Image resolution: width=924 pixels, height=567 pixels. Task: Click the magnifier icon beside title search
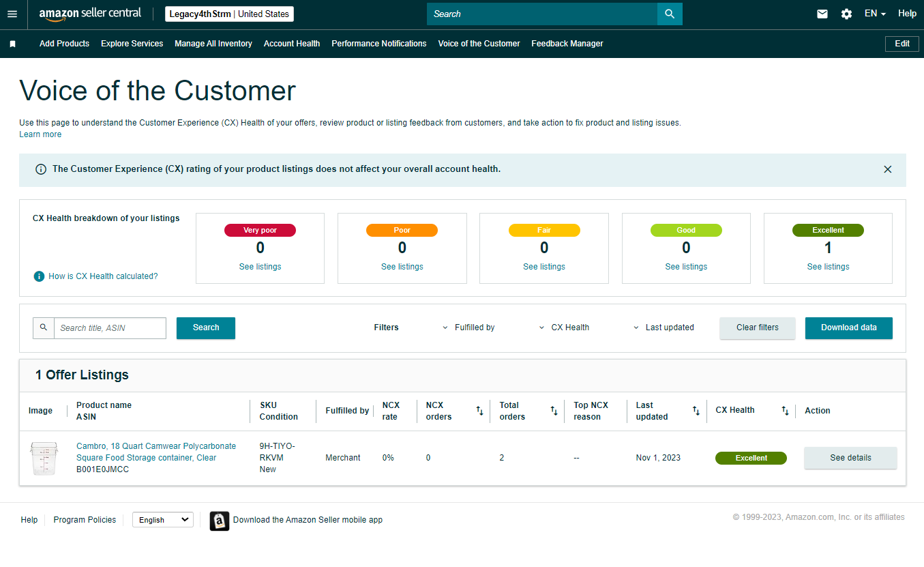tap(44, 328)
